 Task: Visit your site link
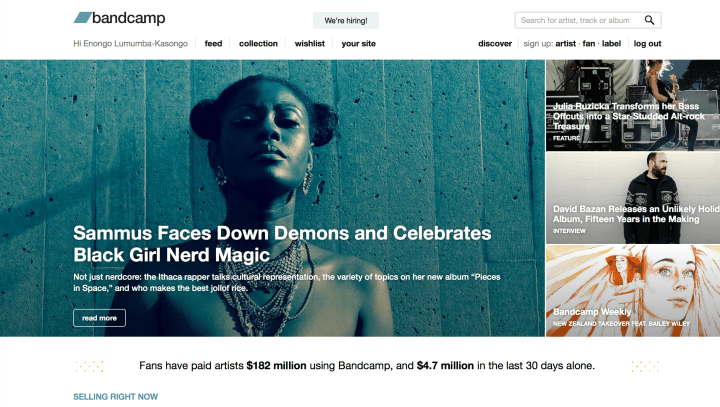[x=358, y=44]
